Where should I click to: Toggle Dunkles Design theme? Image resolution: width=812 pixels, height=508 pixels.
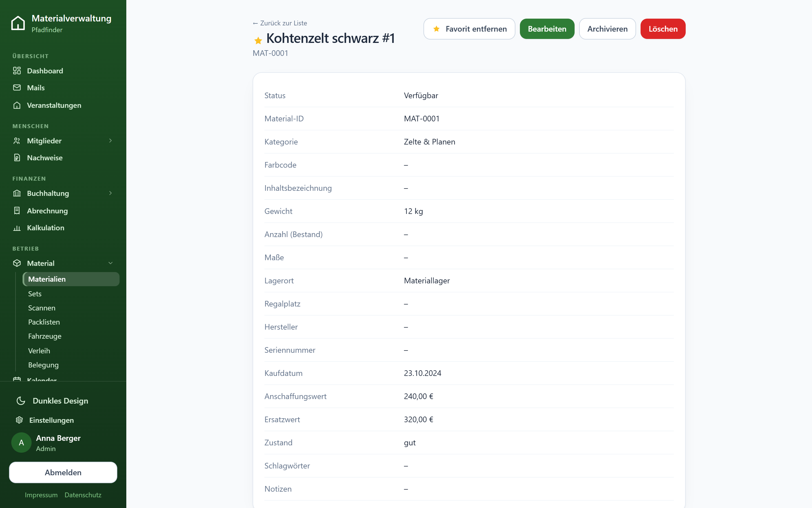[63, 401]
